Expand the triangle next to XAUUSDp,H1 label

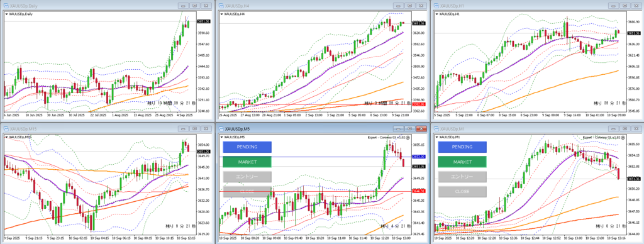click(x=437, y=14)
